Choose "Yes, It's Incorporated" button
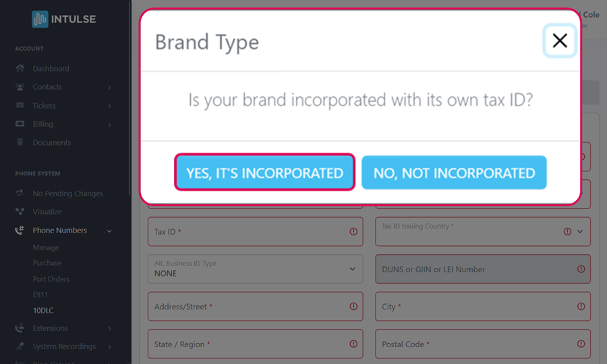The height and width of the screenshot is (364, 607). pyautogui.click(x=265, y=173)
